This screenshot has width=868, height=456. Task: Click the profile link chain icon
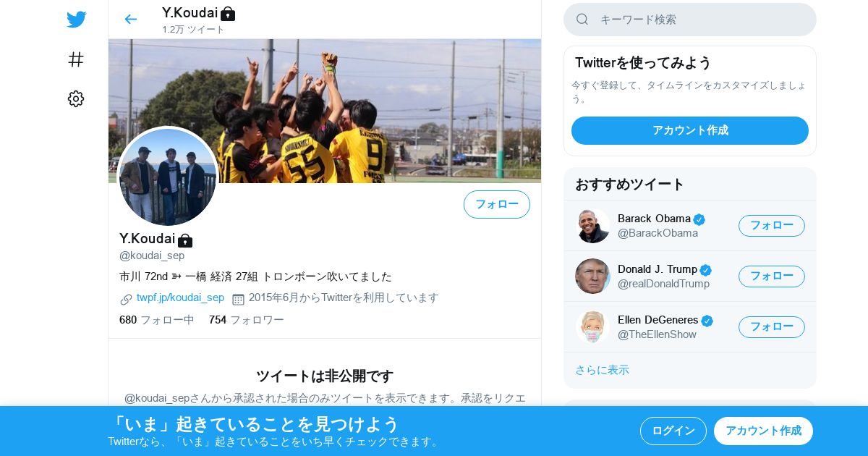[x=126, y=299]
